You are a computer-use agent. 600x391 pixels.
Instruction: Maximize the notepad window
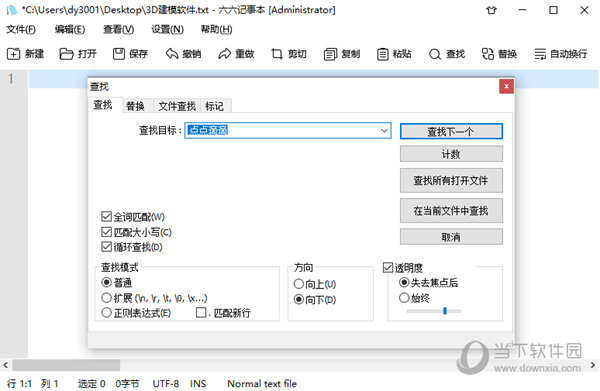click(553, 10)
